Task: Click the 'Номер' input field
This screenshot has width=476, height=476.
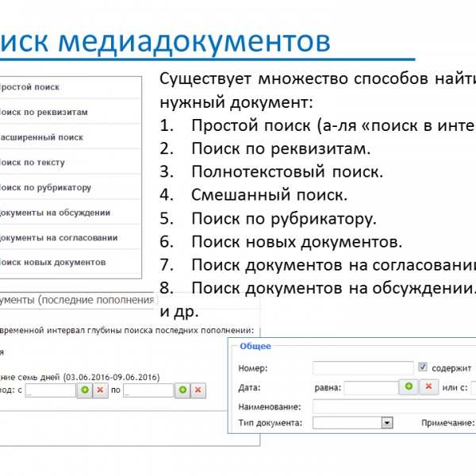Action: [363, 368]
